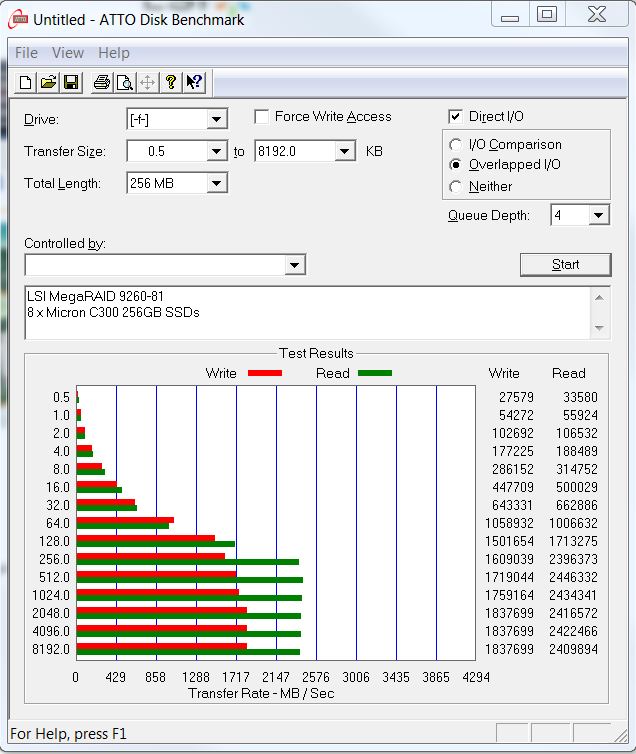636x754 pixels.
Task: Choose the Neither radio option
Action: pyautogui.click(x=456, y=187)
